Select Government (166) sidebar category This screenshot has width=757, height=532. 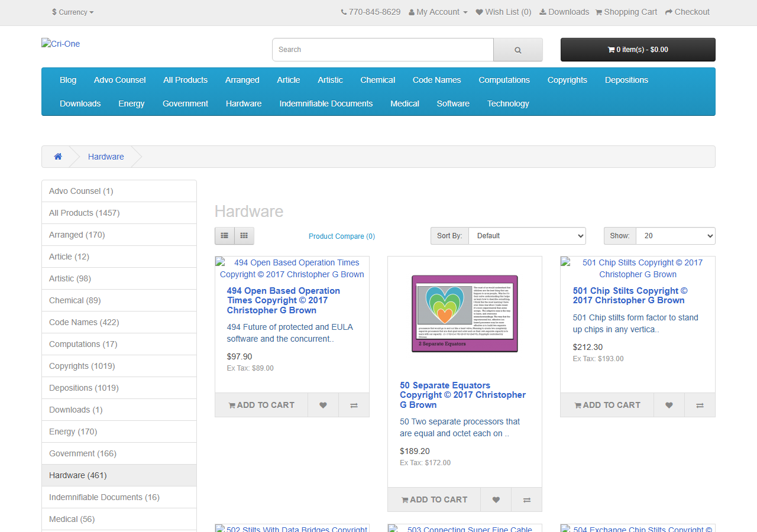click(x=119, y=453)
